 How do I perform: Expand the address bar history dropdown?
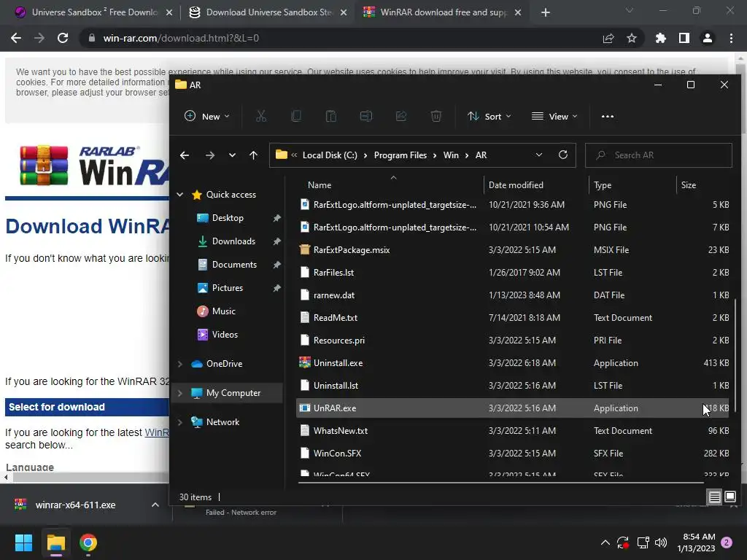tap(539, 155)
